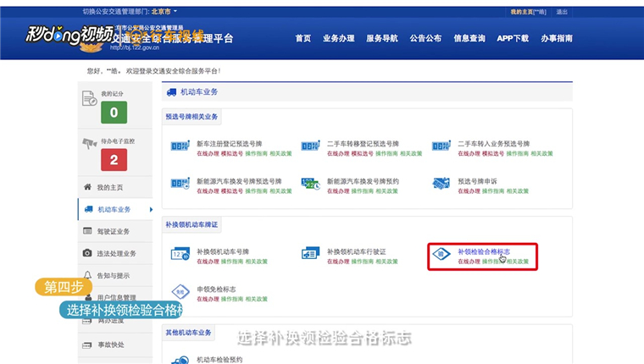The height and width of the screenshot is (364, 644).
Task: Click the 待办电子监控 camera icon
Action: click(90, 143)
